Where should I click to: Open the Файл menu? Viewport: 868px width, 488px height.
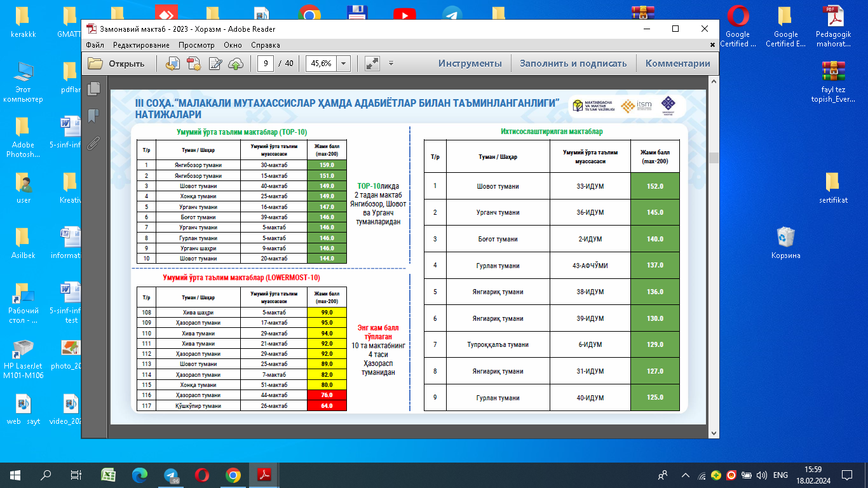(x=95, y=45)
